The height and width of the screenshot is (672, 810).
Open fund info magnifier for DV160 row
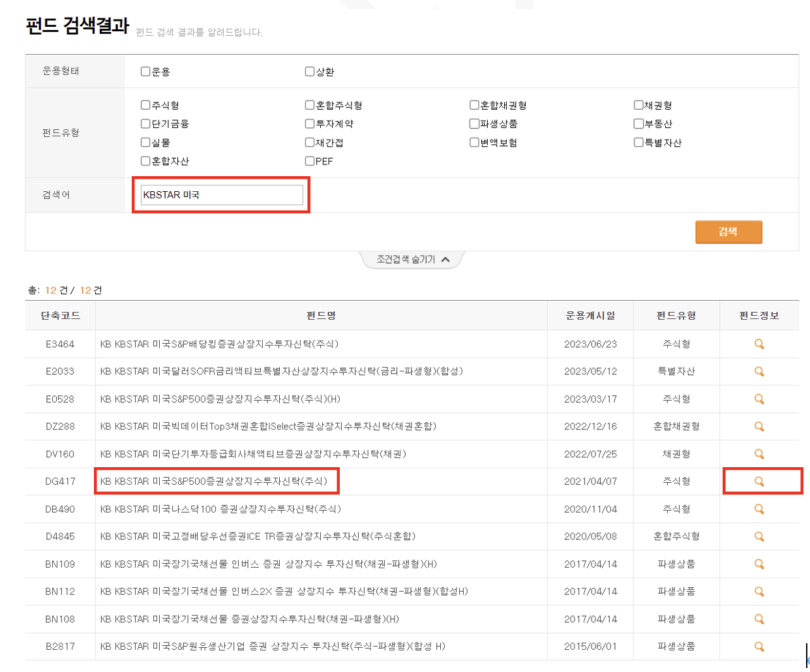coord(759,453)
